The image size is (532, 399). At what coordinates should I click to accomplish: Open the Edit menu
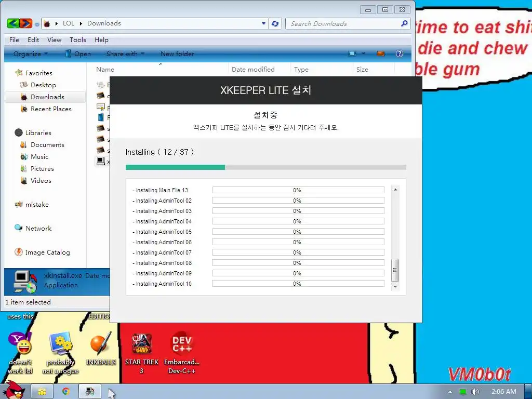pyautogui.click(x=33, y=39)
